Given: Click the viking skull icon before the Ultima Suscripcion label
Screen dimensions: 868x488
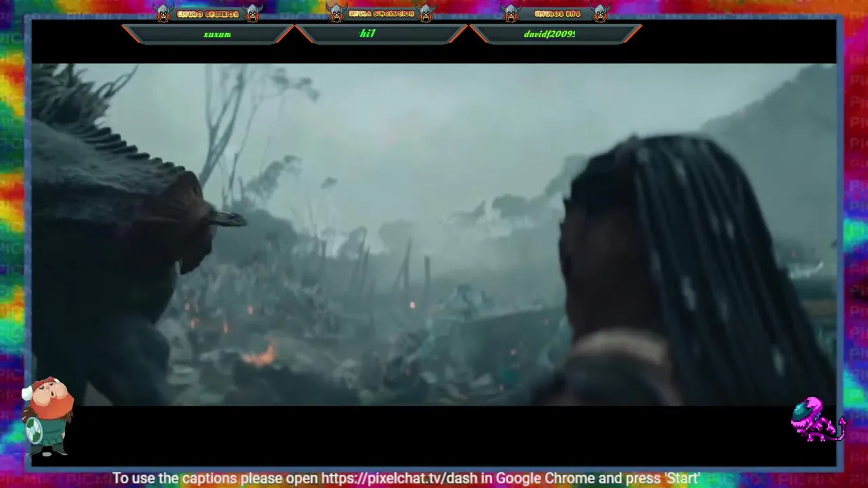Looking at the screenshot, I should 336,13.
